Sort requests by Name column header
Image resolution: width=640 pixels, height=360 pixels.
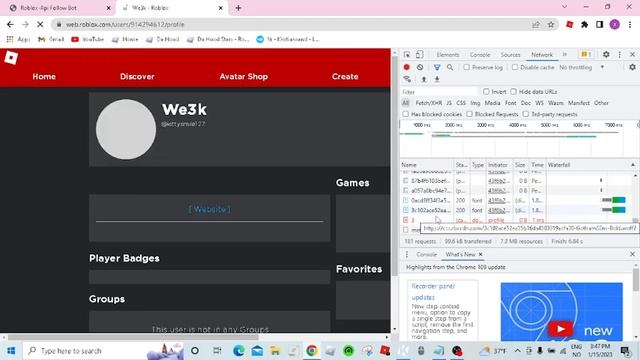click(427, 165)
